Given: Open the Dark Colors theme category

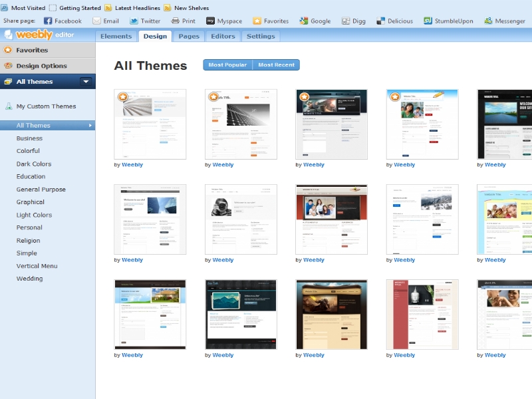Looking at the screenshot, I should [34, 164].
